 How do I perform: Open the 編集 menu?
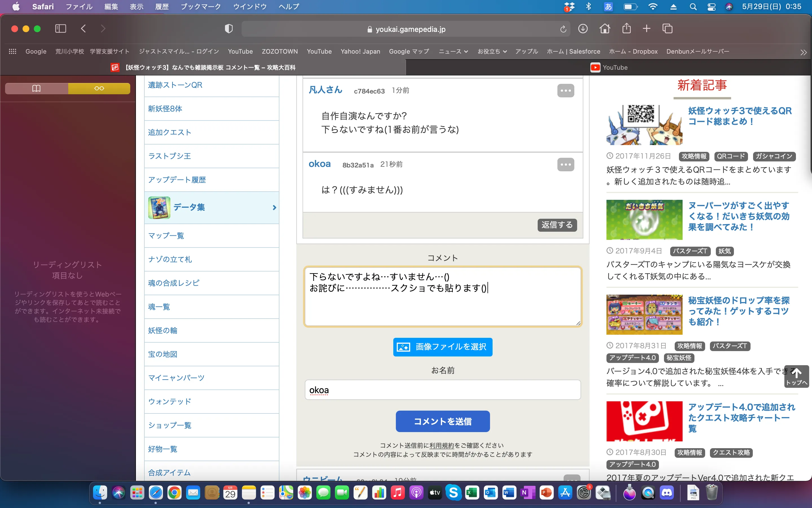pos(111,7)
